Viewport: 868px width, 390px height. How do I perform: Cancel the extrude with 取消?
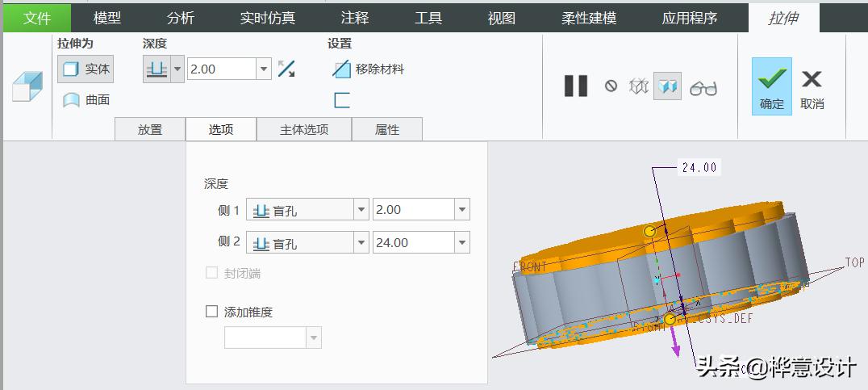click(x=812, y=87)
